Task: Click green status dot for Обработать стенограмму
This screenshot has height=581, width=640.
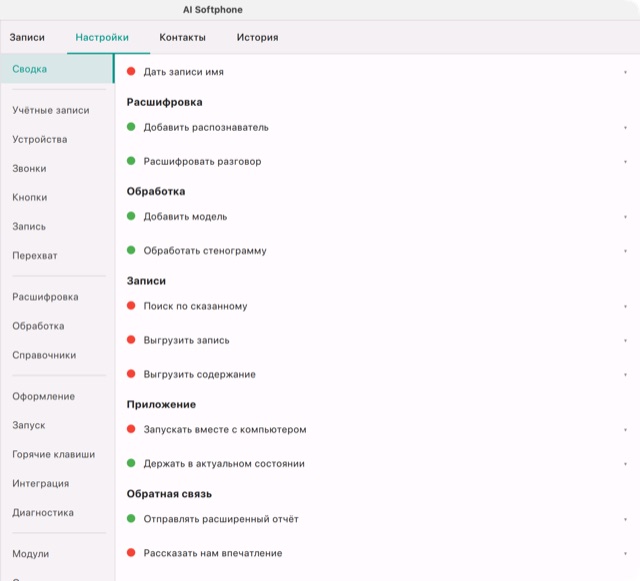Action: pos(131,250)
